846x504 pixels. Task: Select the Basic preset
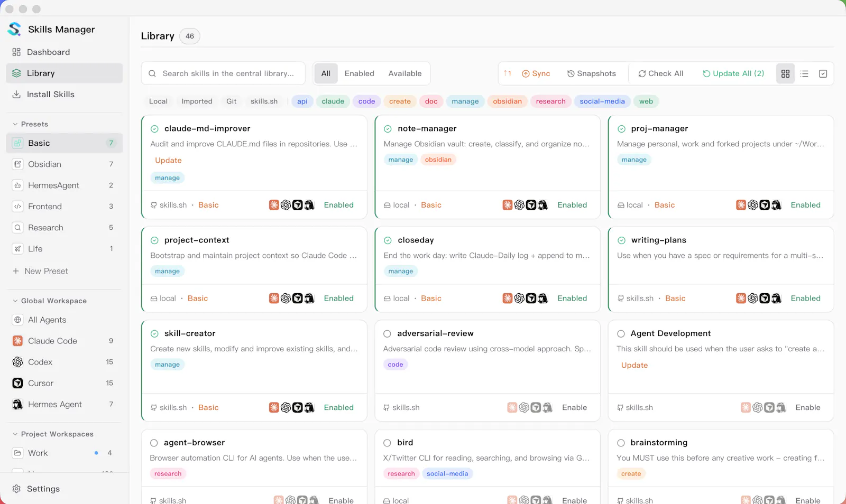tap(64, 143)
